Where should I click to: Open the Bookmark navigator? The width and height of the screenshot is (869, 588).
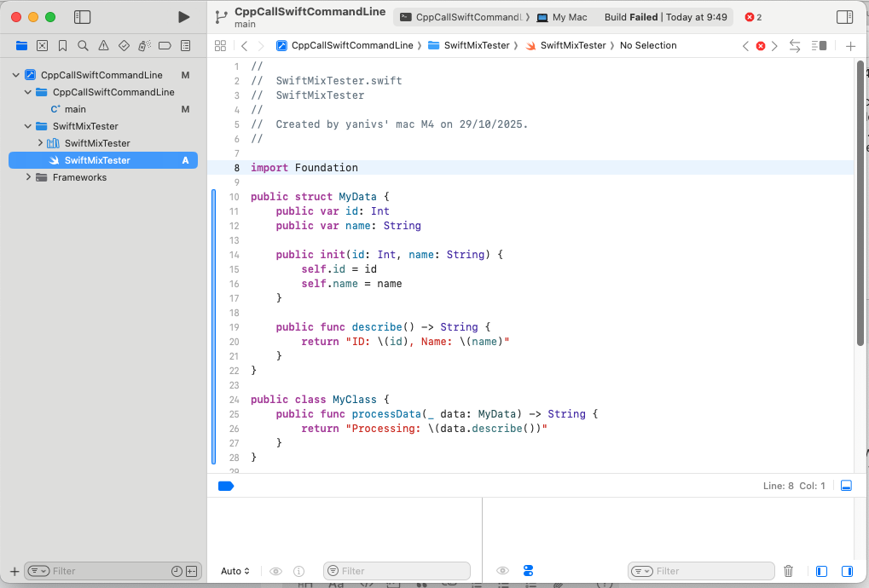(x=62, y=45)
